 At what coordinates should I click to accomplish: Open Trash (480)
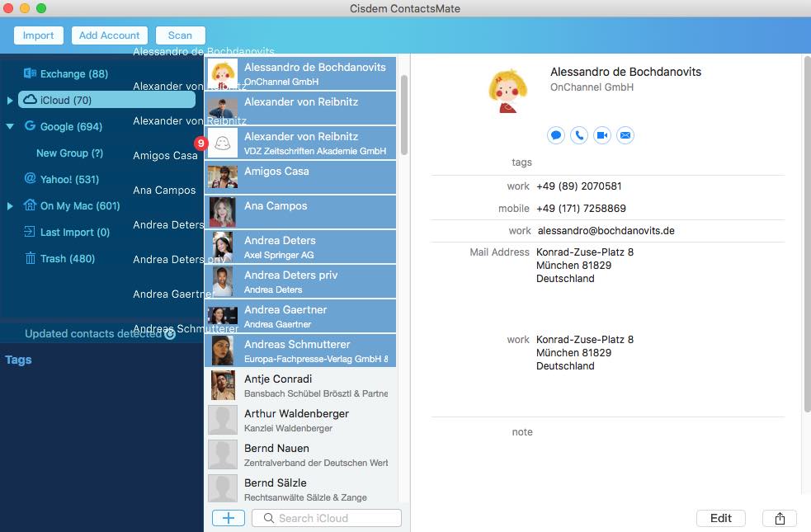pyautogui.click(x=67, y=258)
